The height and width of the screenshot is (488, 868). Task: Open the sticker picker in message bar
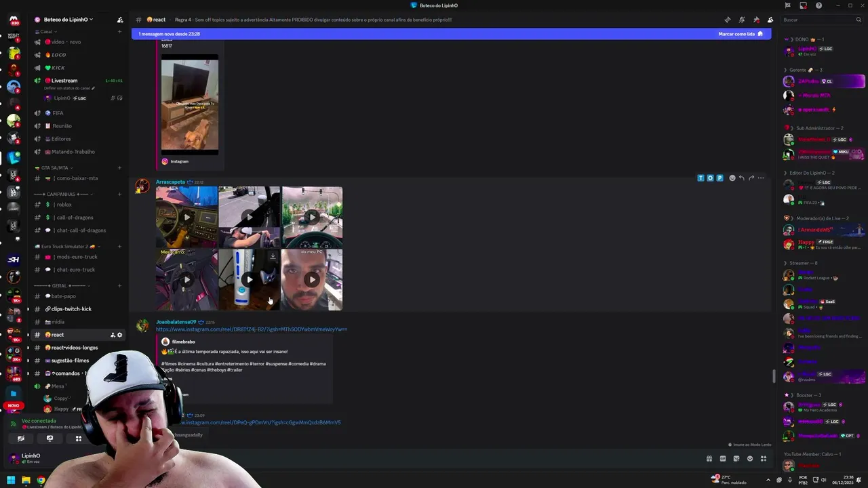[736, 459]
